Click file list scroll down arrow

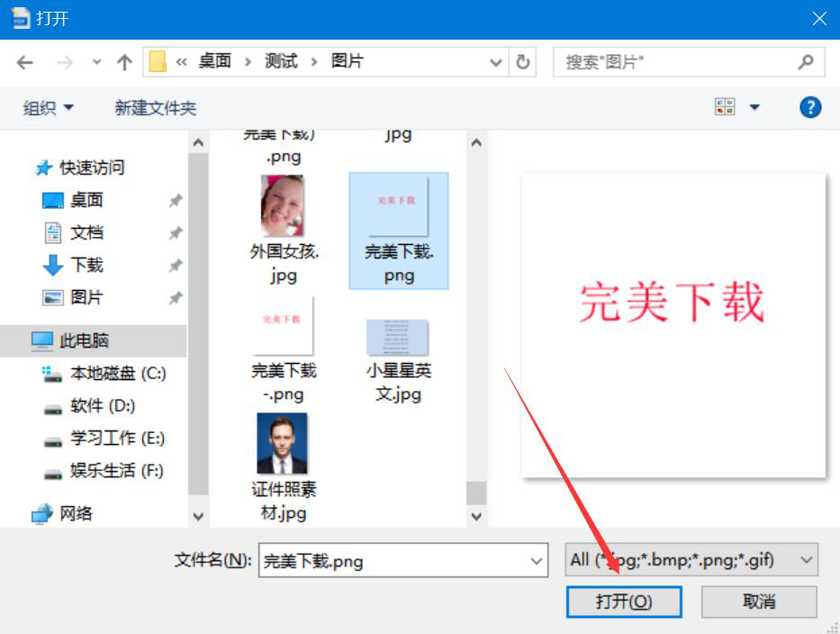[476, 516]
